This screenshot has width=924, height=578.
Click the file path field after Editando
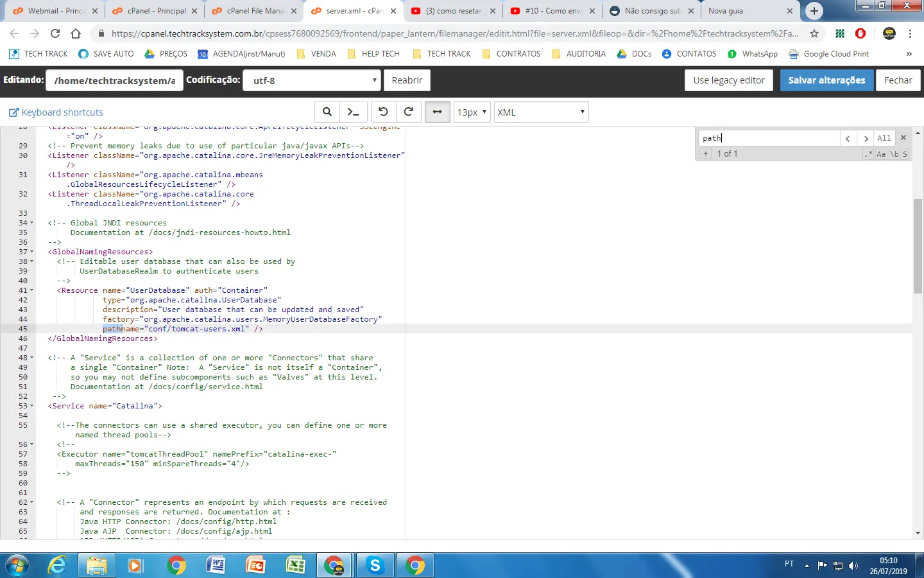click(115, 80)
